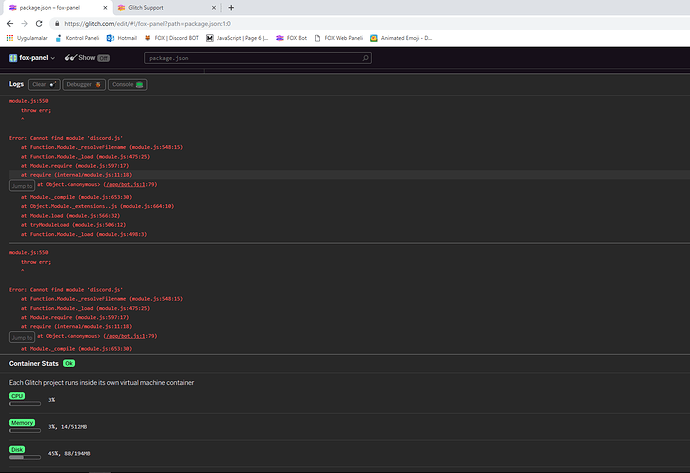Image resolution: width=690 pixels, height=473 pixels.
Task: Click the Disk label badge
Action: point(17,450)
